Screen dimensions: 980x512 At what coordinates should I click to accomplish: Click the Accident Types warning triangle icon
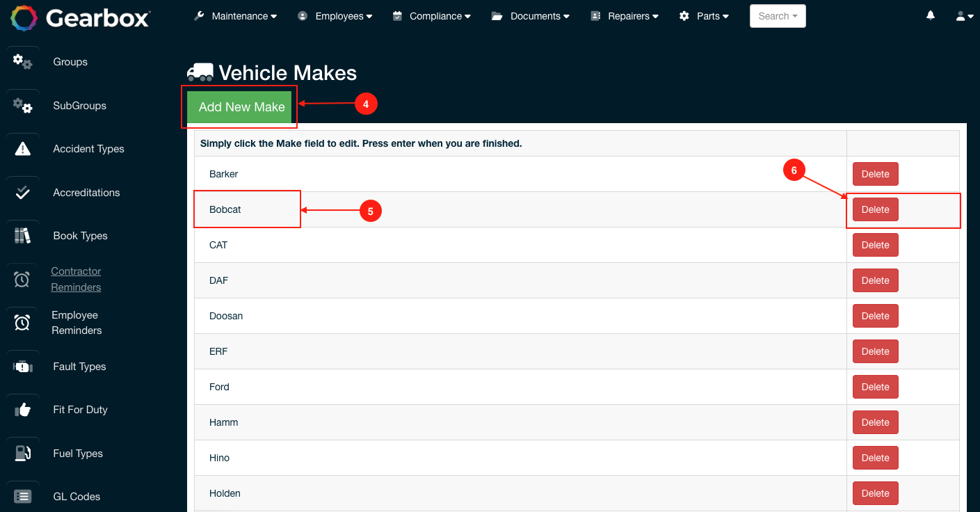tap(23, 149)
